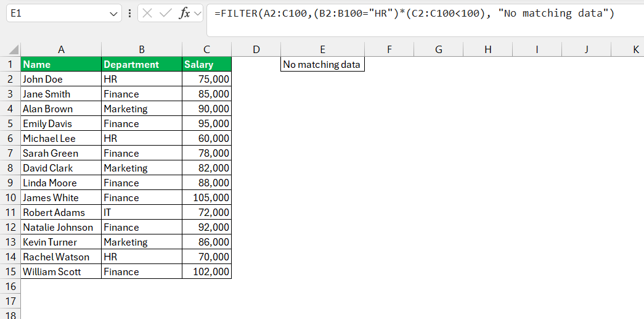Select Jane Smith's Finance cell

(142, 94)
